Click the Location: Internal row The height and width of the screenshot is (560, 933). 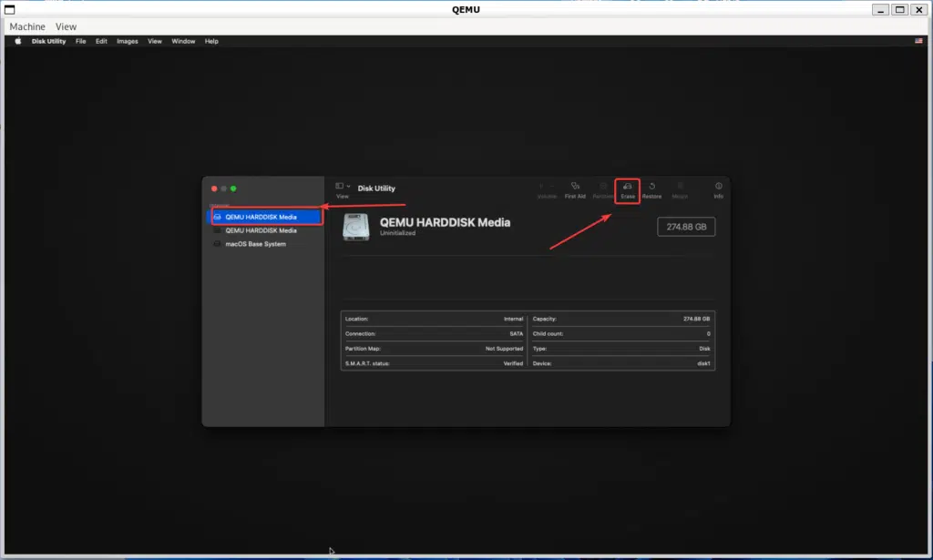tap(434, 319)
